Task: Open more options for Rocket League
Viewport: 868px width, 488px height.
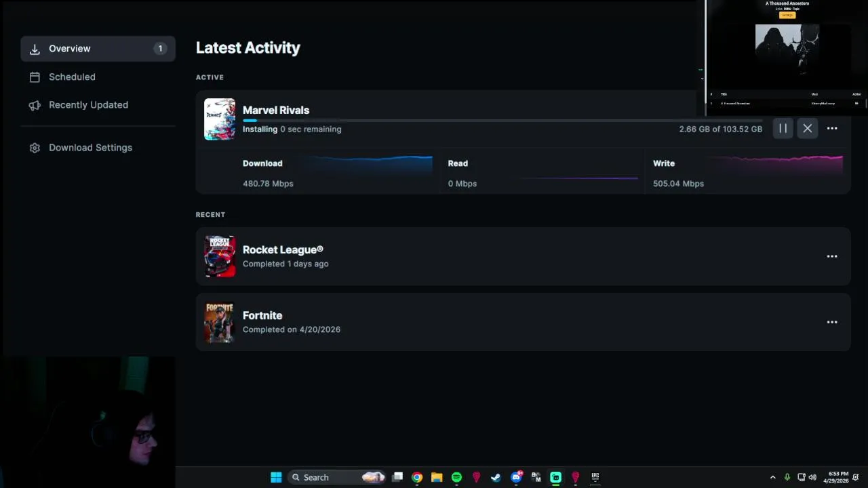Action: pos(832,256)
